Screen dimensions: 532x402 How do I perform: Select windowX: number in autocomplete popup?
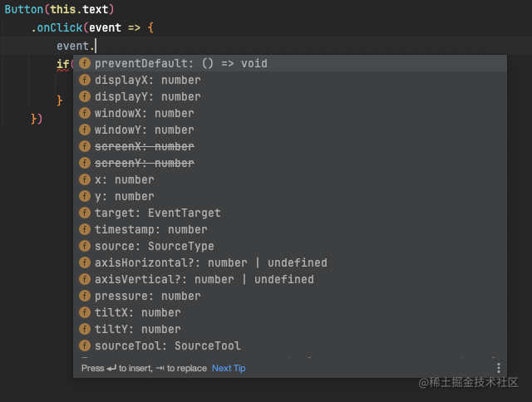click(x=290, y=113)
